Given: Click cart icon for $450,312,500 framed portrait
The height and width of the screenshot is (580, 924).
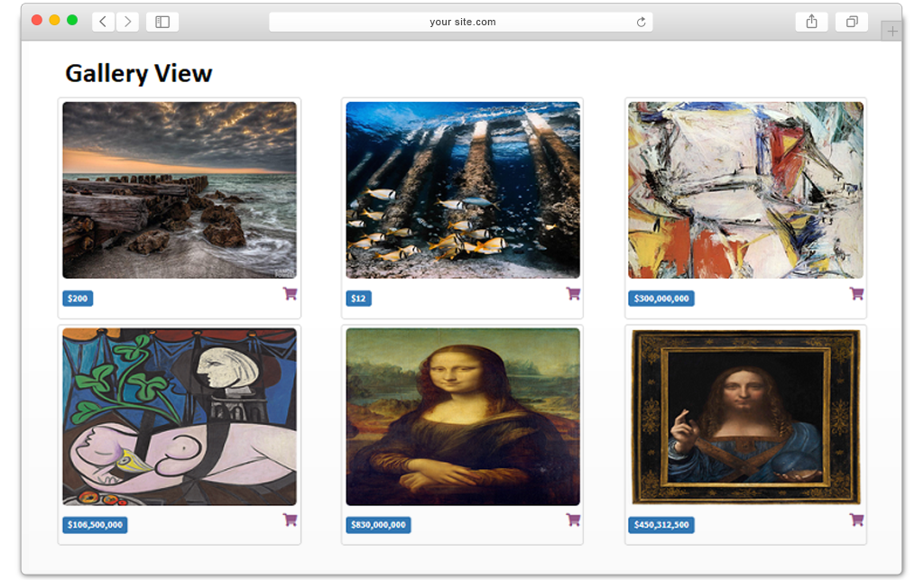Looking at the screenshot, I should click(x=857, y=520).
